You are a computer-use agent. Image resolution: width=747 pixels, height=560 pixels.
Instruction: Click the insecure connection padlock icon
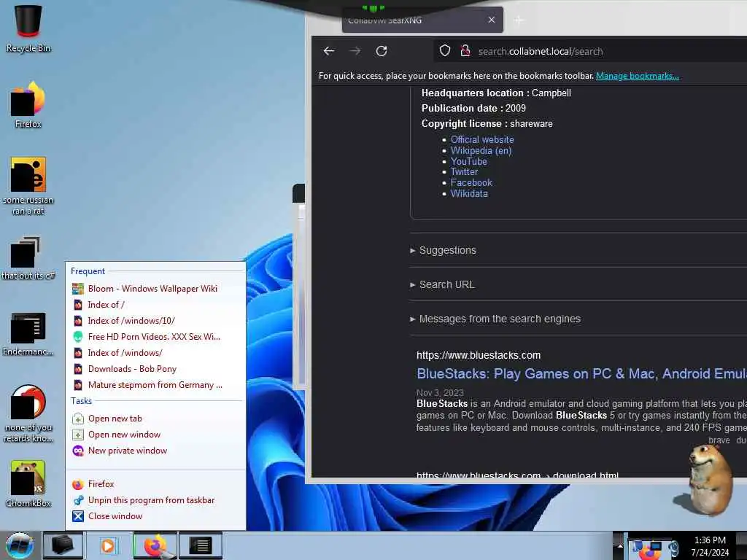click(x=465, y=51)
